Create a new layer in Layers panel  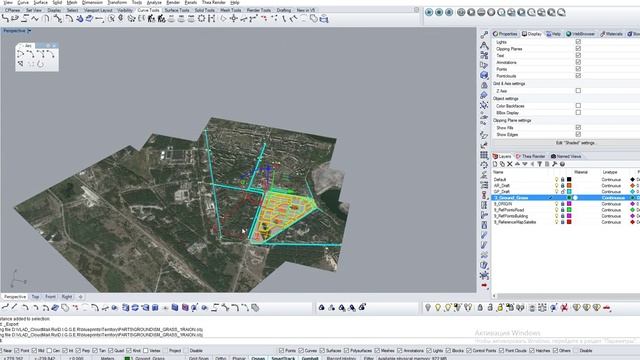495,164
